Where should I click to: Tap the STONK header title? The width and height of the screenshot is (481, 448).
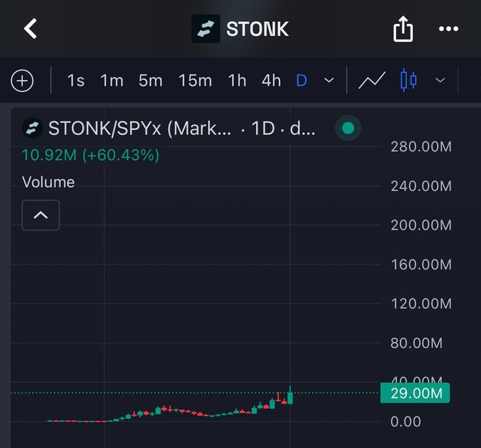pos(257,29)
